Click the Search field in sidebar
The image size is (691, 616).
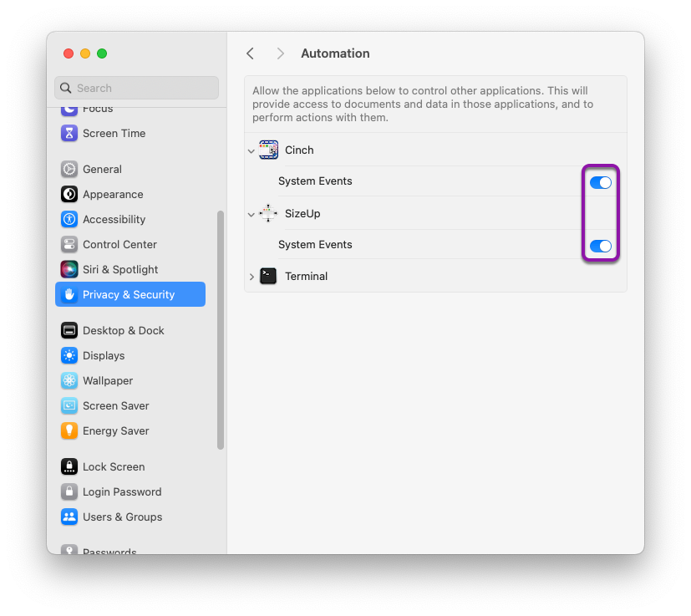[x=136, y=88]
